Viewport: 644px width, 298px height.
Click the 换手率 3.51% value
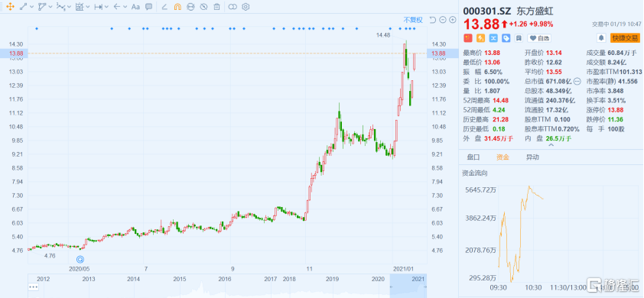[617, 100]
